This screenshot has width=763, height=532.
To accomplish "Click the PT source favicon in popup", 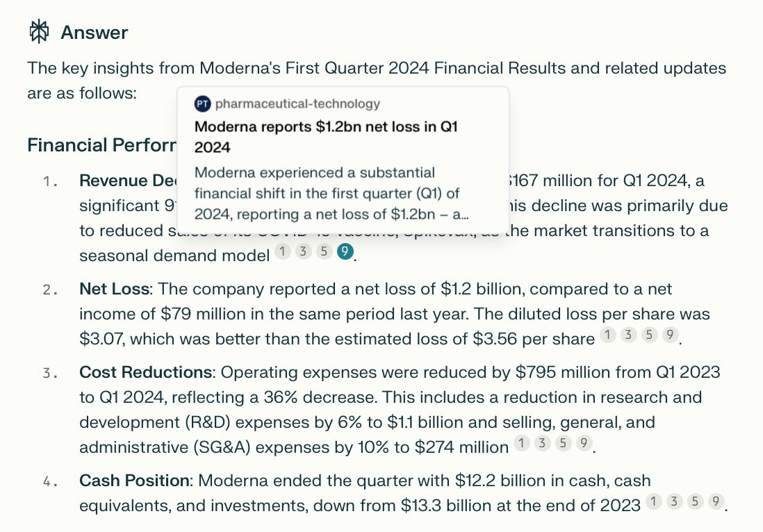I will click(x=202, y=103).
